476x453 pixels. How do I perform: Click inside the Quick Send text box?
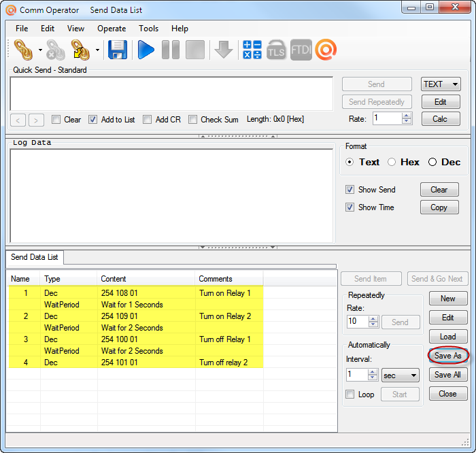(x=171, y=94)
